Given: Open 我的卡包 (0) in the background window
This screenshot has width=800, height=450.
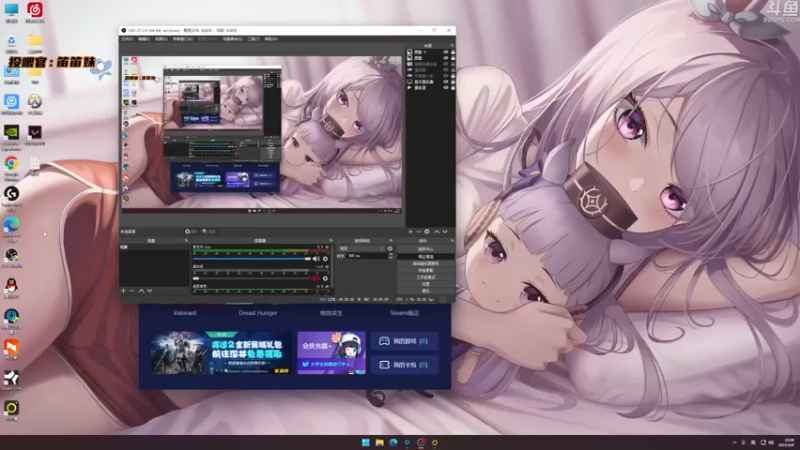Looking at the screenshot, I should (405, 365).
